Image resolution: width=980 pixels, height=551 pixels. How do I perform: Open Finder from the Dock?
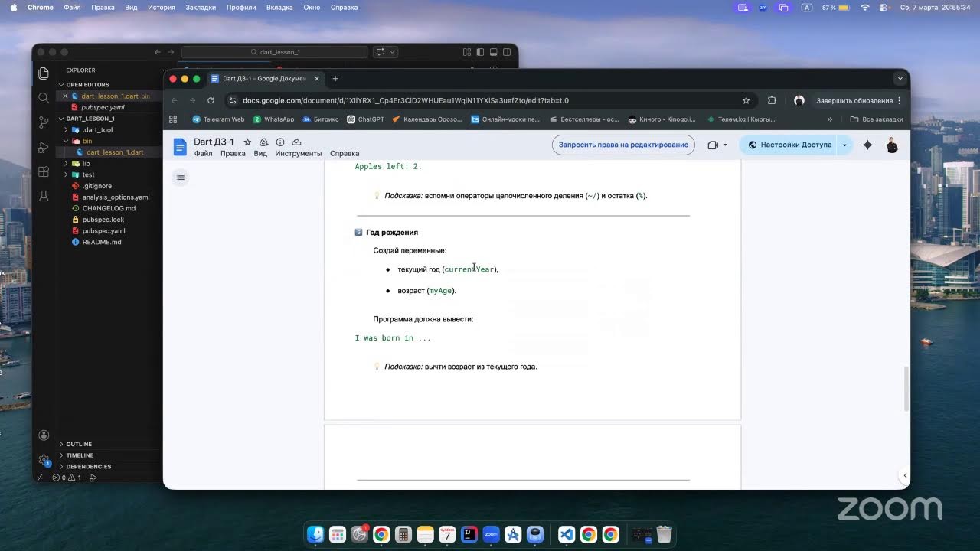(x=315, y=534)
